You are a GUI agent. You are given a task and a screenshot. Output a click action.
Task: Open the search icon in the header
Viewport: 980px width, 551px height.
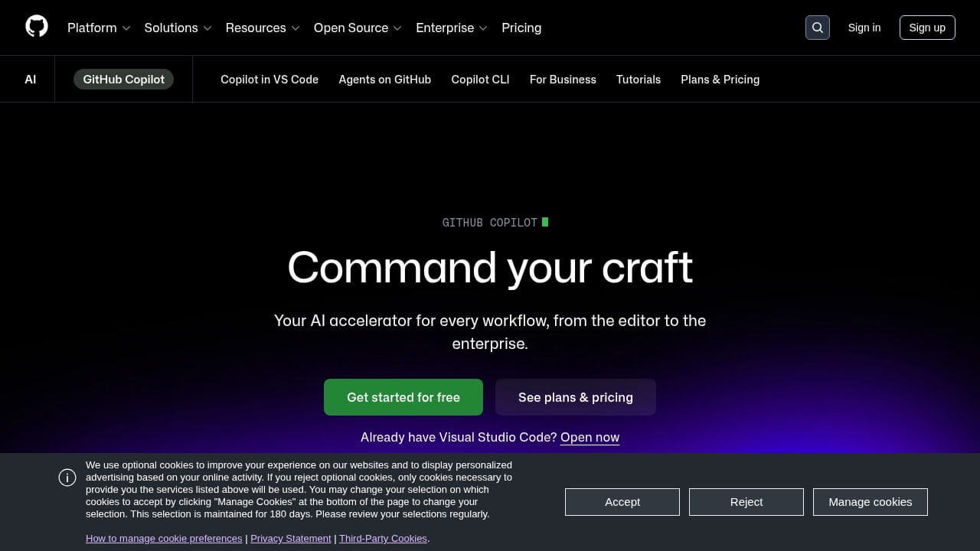tap(817, 27)
